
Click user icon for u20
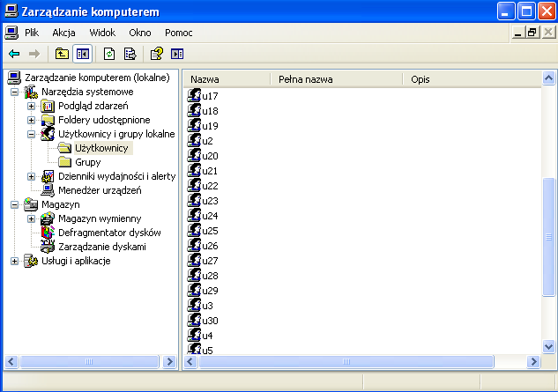pos(194,155)
